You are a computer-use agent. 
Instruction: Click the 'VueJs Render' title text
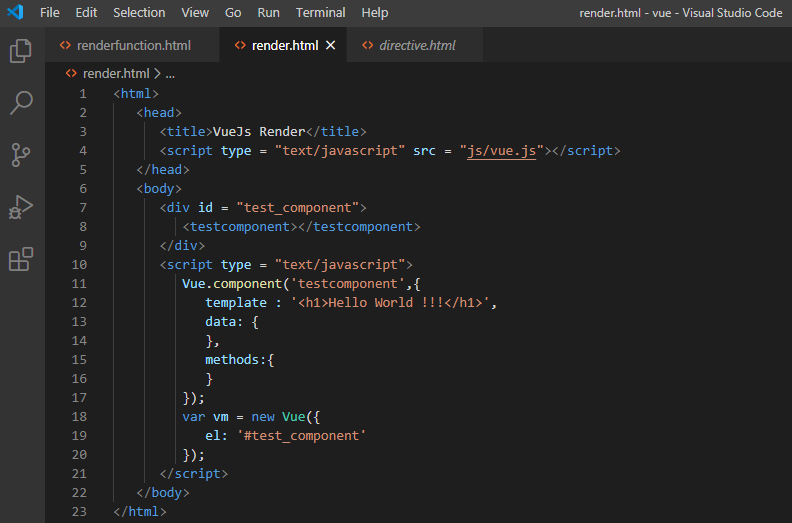[259, 131]
